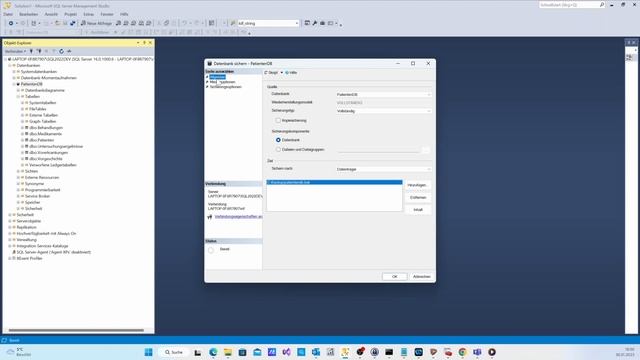This screenshot has height=360, width=640.
Task: Open the Datenbank combo box in dialog
Action: tap(384, 94)
